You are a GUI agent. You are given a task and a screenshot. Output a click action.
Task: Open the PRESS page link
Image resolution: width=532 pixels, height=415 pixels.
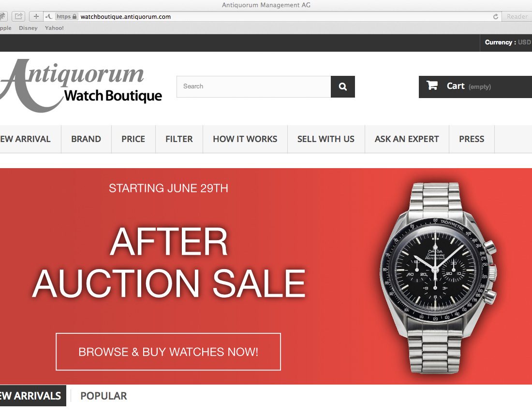point(472,139)
